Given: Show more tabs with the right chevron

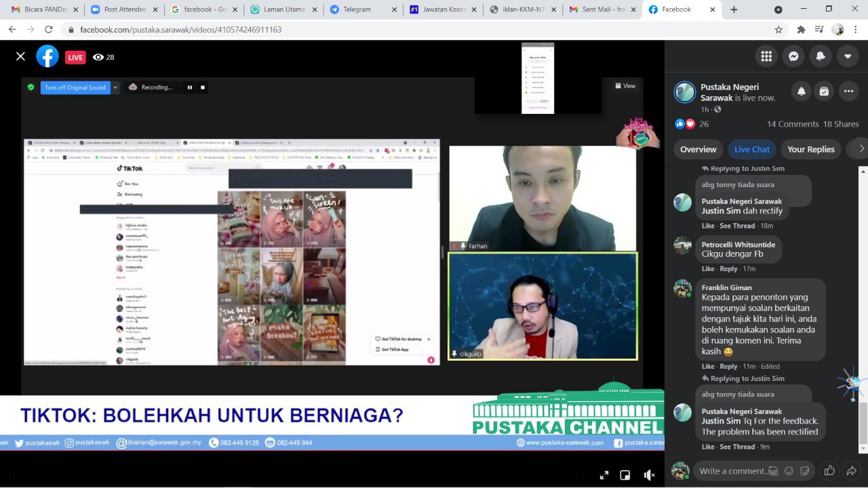Looking at the screenshot, I should pyautogui.click(x=861, y=149).
